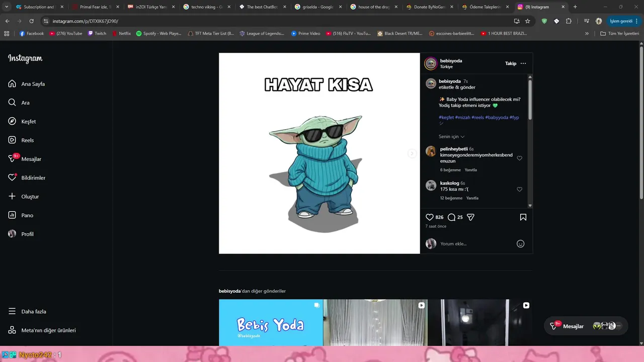Open browser extensions puzzle icon
The image size is (644, 362).
pyautogui.click(x=569, y=21)
